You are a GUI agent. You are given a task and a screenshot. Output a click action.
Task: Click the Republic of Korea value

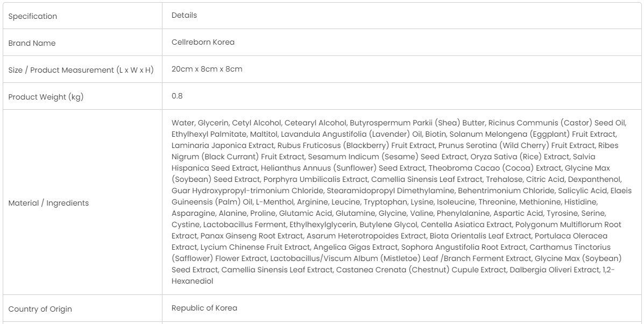204,308
